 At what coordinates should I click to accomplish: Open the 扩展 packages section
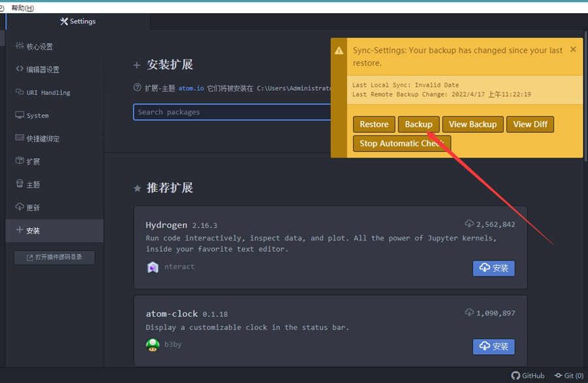coord(33,161)
